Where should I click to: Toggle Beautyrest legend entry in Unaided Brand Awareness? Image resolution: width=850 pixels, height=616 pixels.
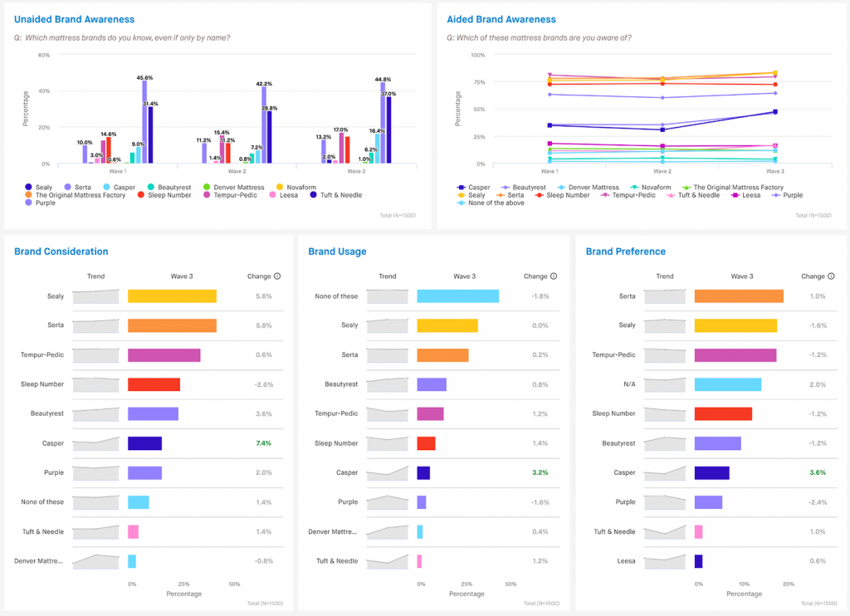tap(169, 187)
